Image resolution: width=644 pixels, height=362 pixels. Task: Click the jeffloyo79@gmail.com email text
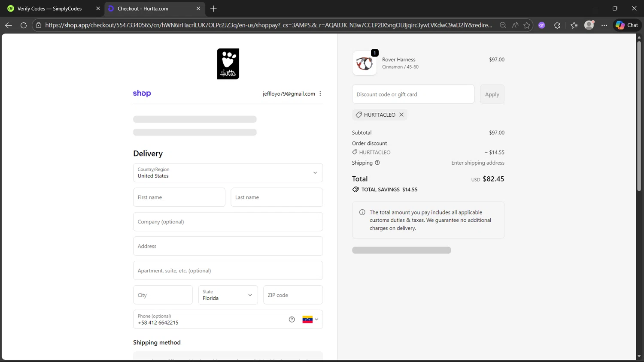(289, 94)
